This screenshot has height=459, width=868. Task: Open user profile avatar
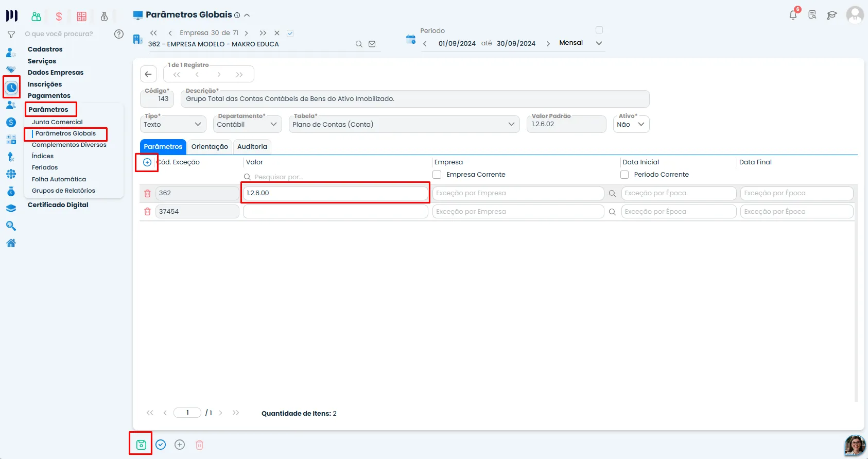855,15
